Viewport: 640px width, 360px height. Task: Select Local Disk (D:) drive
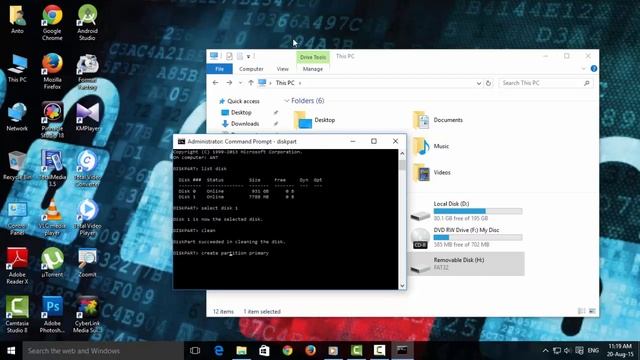[466, 211]
